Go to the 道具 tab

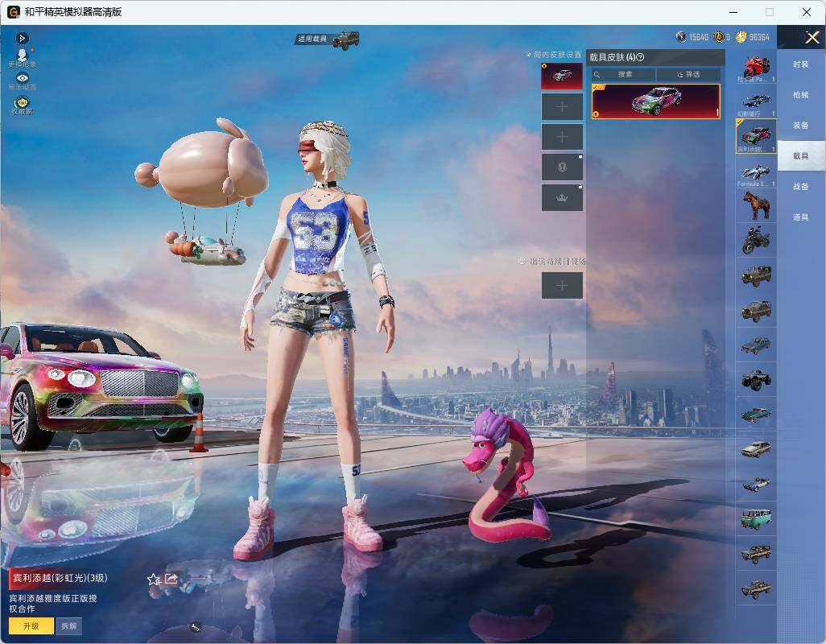coord(801,217)
